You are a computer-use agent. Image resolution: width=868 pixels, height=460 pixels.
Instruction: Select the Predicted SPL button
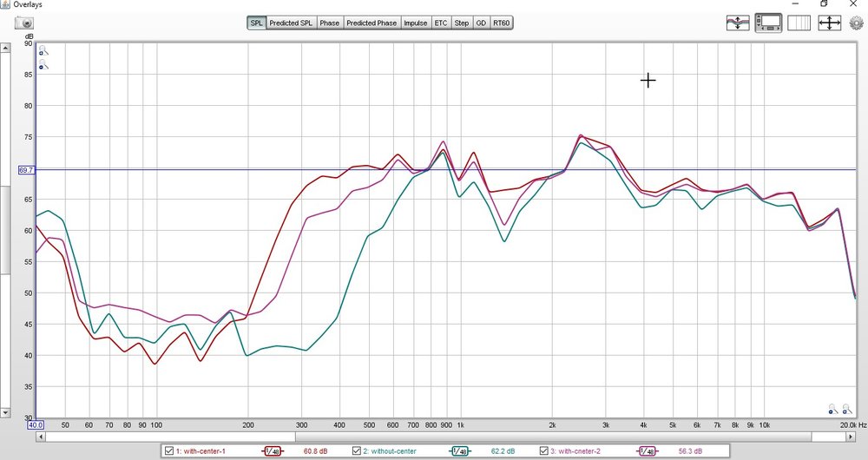[x=291, y=23]
